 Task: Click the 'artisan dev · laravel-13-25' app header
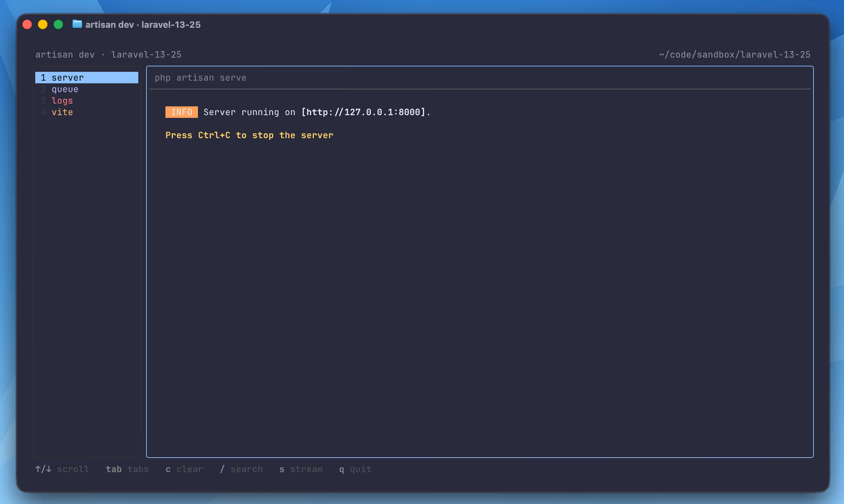click(108, 55)
